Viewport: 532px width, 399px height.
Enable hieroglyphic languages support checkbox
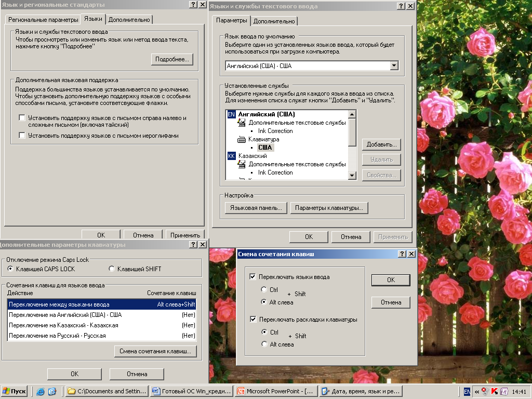coord(22,136)
